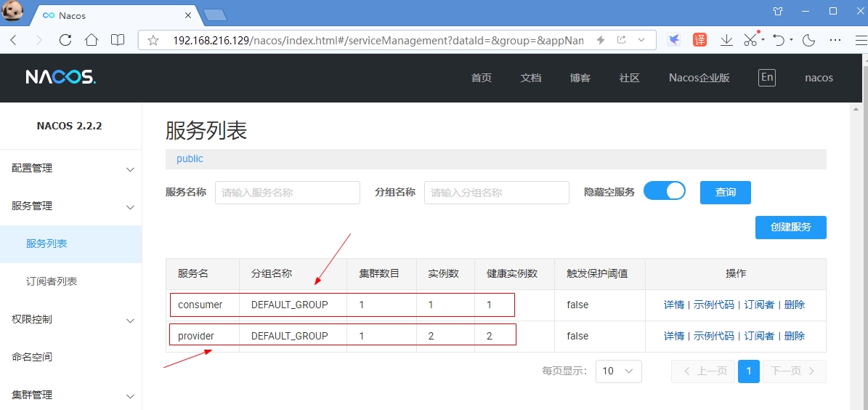The width and height of the screenshot is (868, 410).
Task: Go to the browser home page icon
Action: [x=92, y=40]
